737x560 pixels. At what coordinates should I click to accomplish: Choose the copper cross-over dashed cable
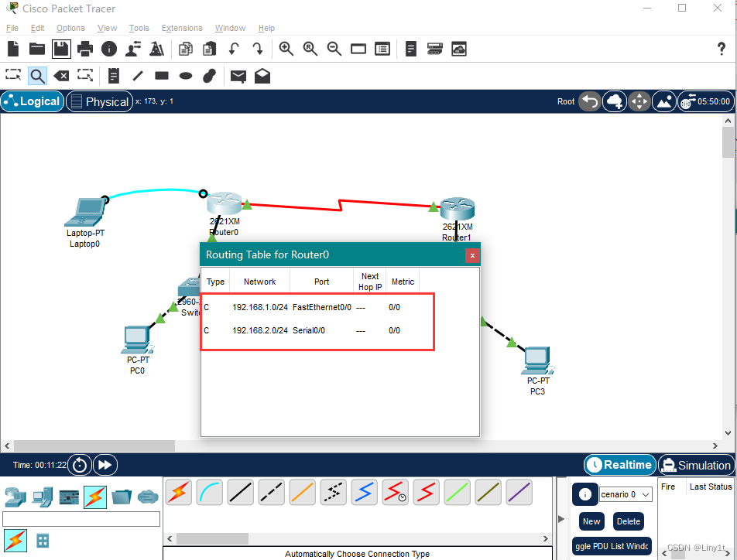tap(271, 492)
